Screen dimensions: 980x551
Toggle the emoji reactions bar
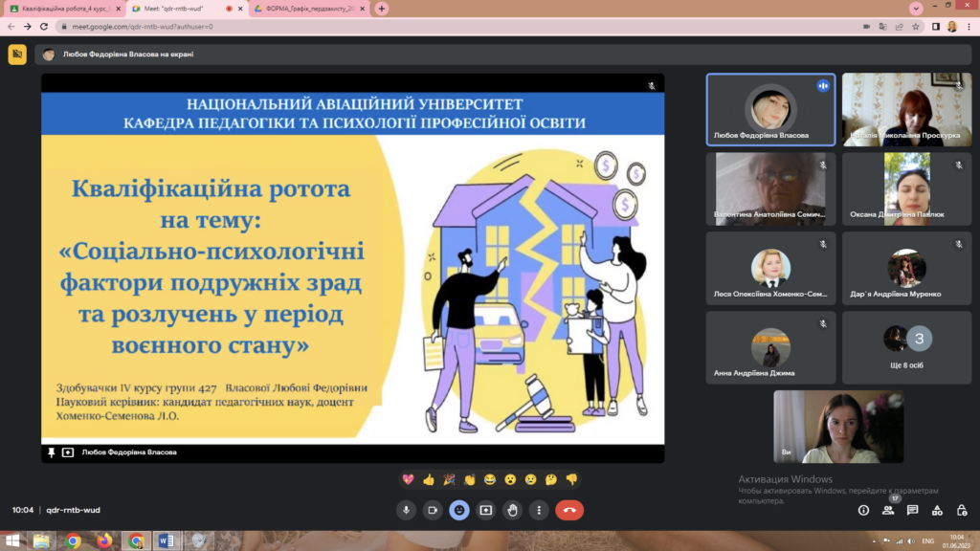459,510
